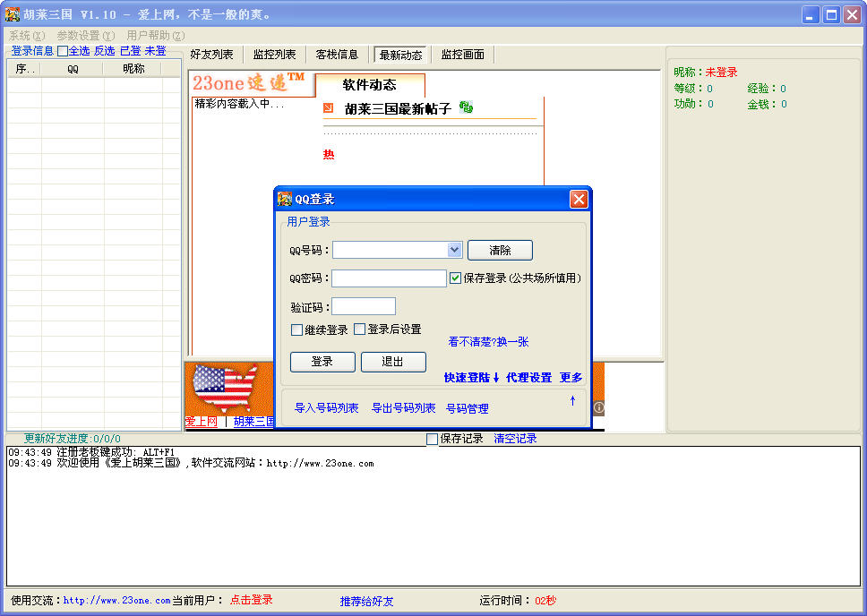Click the QQ登录 dialog title icon
Image resolution: width=867 pixels, height=616 pixels.
(285, 199)
